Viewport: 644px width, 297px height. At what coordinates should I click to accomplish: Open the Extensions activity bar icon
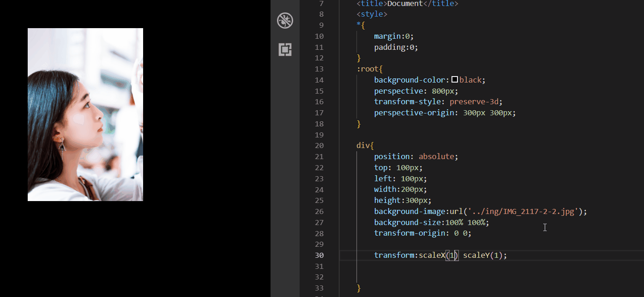285,49
